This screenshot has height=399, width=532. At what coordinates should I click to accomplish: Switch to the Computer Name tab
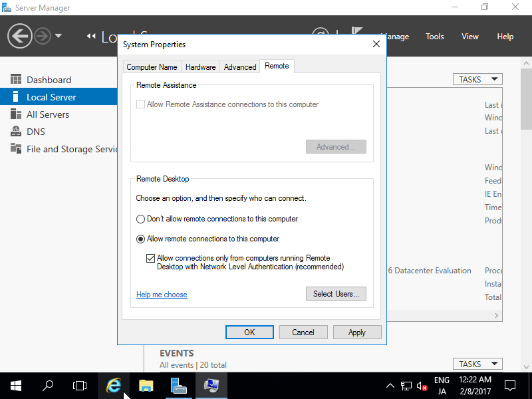tap(152, 67)
